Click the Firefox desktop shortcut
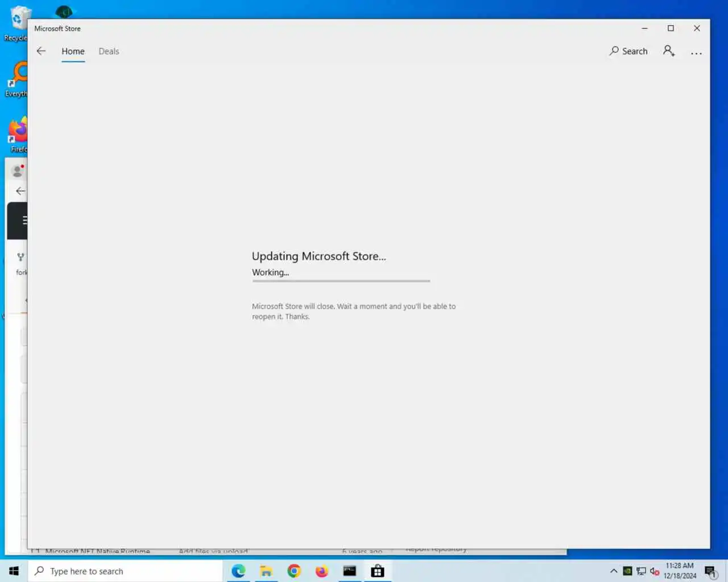 click(18, 135)
